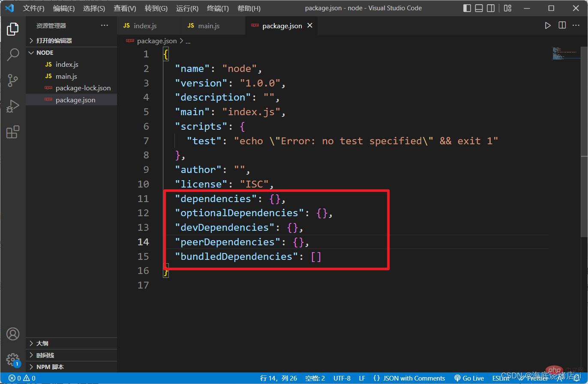The image size is (588, 384).
Task: Open the Search view icon
Action: click(13, 54)
